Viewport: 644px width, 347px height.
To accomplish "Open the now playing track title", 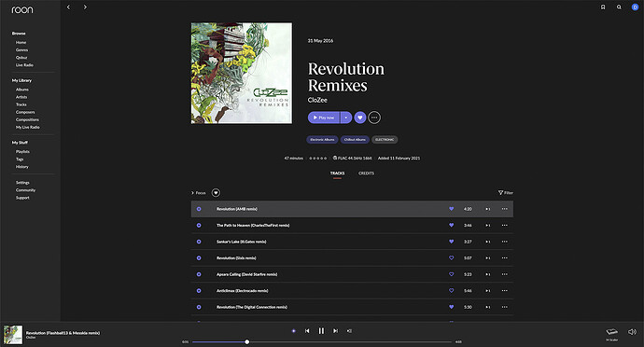I will (63, 333).
